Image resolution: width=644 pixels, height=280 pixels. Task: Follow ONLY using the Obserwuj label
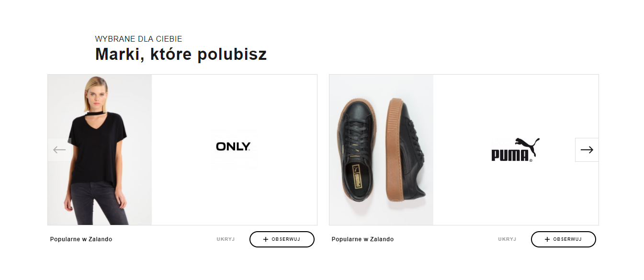286,239
